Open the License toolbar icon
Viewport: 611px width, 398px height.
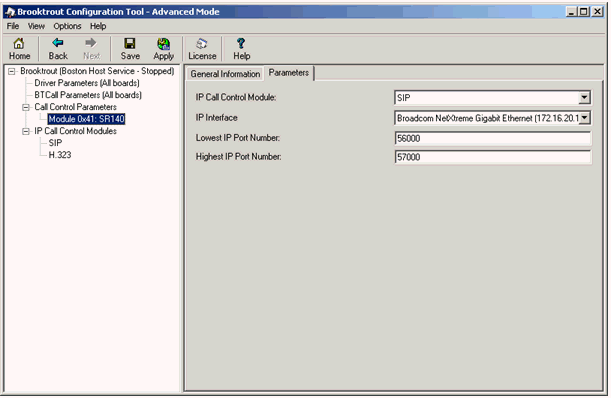202,49
